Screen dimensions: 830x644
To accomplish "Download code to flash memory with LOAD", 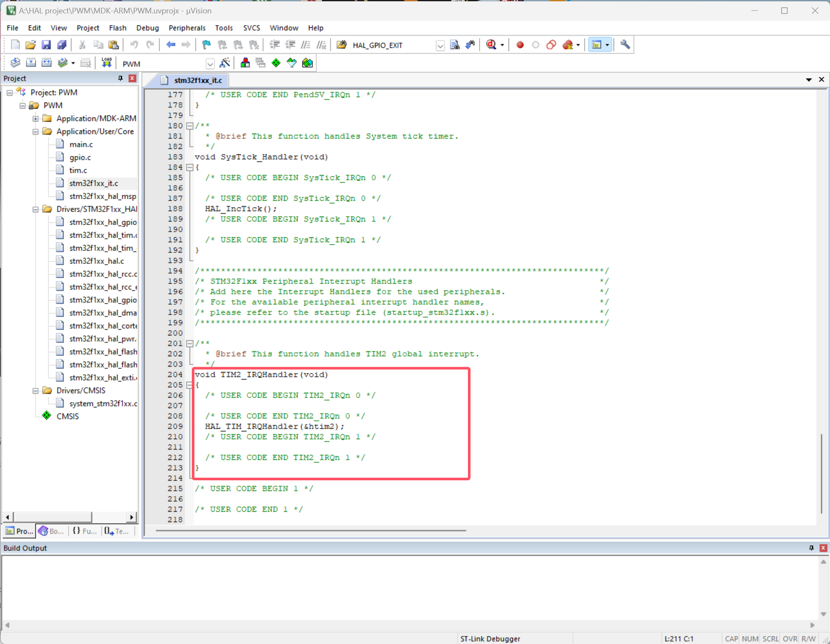I will [106, 63].
